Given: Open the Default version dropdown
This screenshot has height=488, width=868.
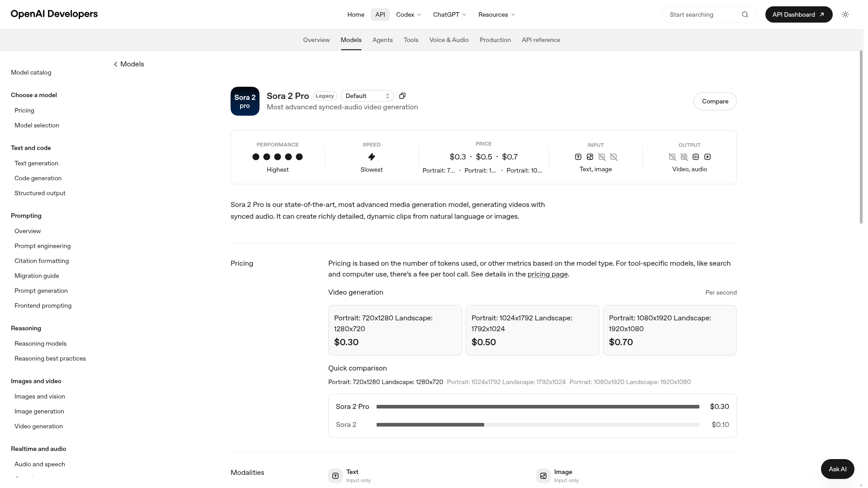Looking at the screenshot, I should point(368,96).
